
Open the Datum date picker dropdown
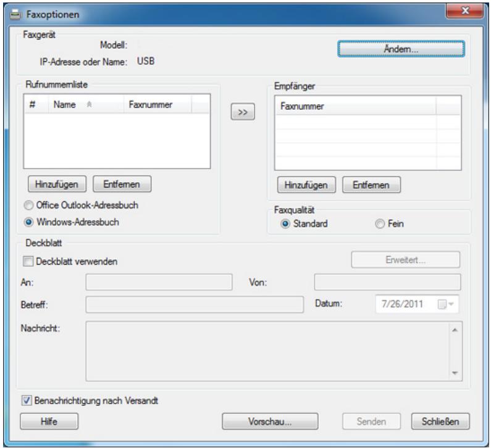[451, 304]
